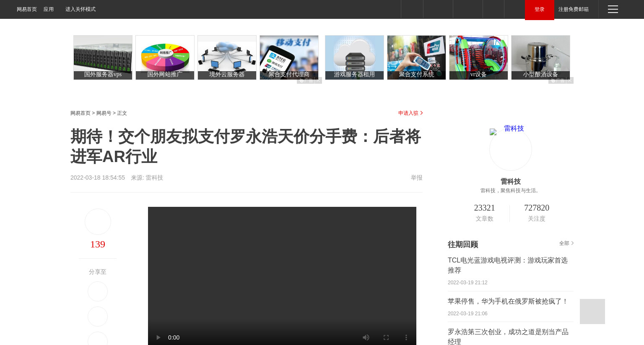Click the 139 comment count

(x=98, y=244)
